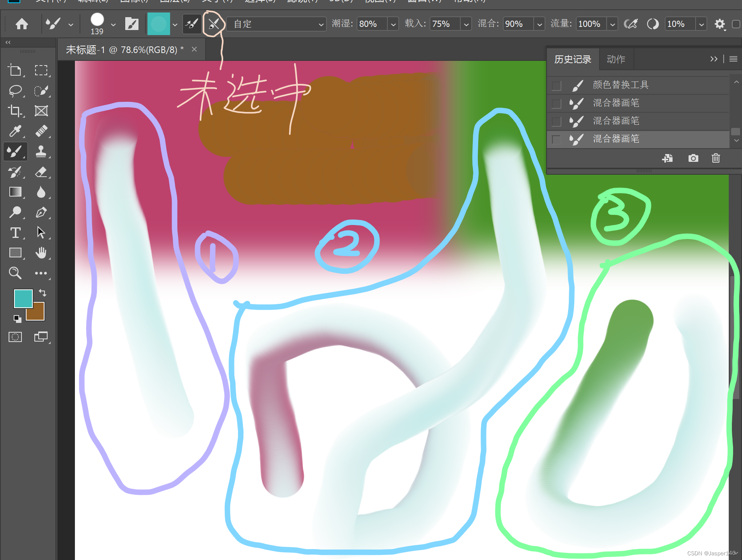Toggle load brush after each stroke
Screen dimensions: 742x560
pyautogui.click(x=192, y=24)
